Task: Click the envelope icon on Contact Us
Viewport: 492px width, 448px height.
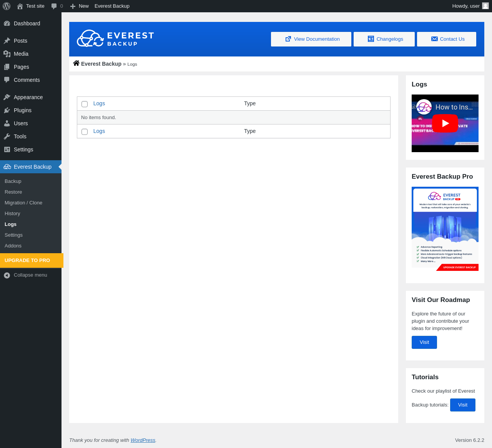Action: [434, 39]
